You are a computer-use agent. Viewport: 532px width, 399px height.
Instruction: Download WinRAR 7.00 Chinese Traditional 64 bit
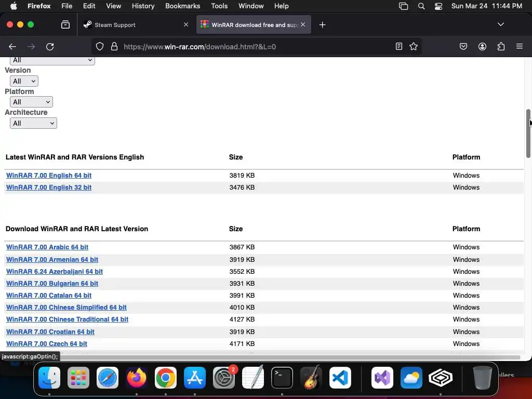[67, 320]
